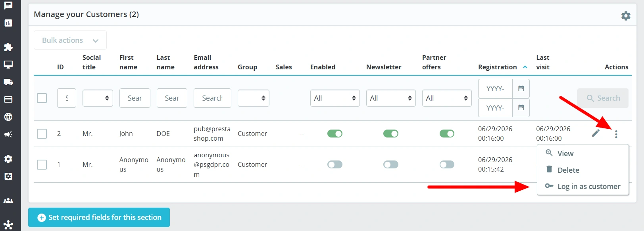This screenshot has width=644, height=231.
Task: Open the table settings gear icon
Action: (626, 15)
